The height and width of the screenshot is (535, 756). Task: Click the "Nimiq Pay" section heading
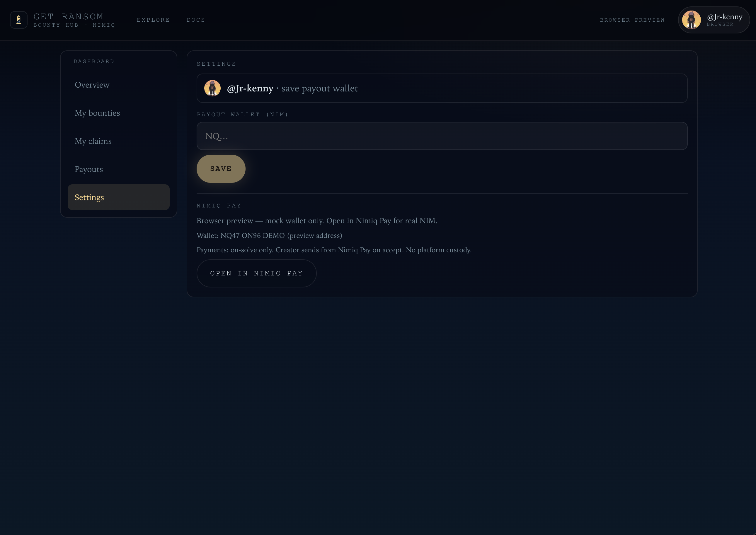click(x=219, y=206)
